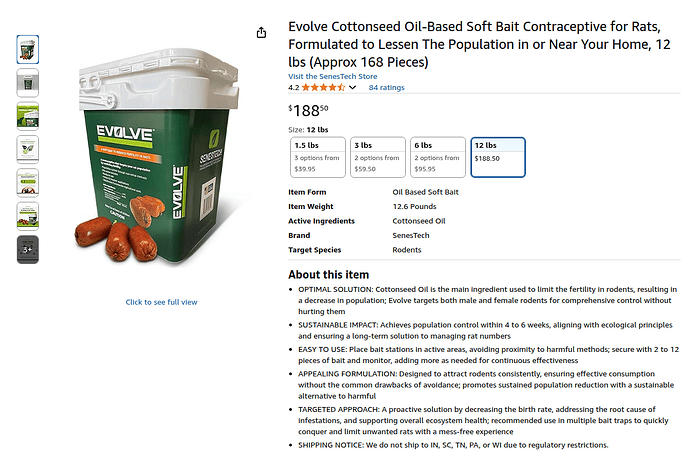The image size is (690, 457).
Task: Choose the 3 lbs size option
Action: [377, 157]
